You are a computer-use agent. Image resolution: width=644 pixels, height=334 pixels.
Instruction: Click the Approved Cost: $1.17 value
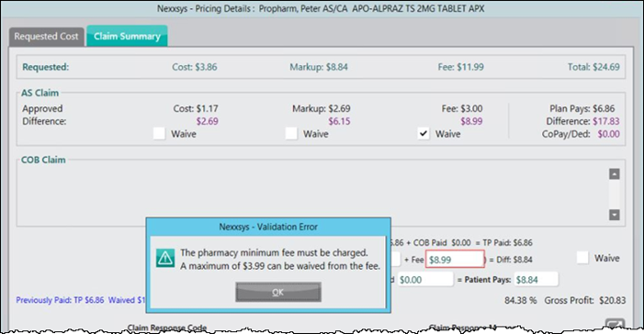[x=196, y=109]
